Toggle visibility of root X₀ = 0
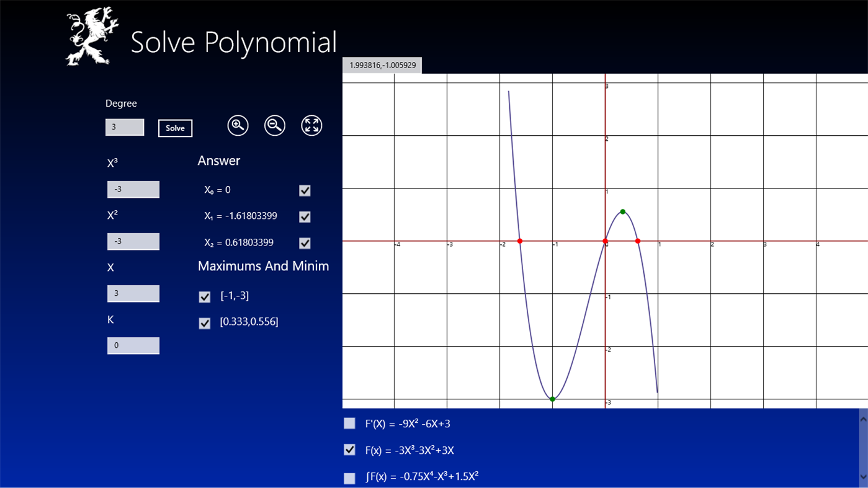868x488 pixels. [304, 190]
